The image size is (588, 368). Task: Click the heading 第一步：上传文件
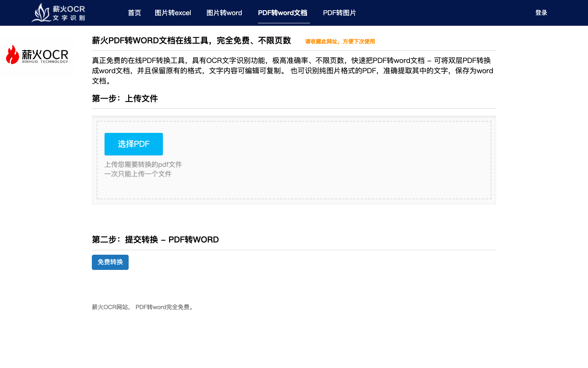click(x=125, y=99)
